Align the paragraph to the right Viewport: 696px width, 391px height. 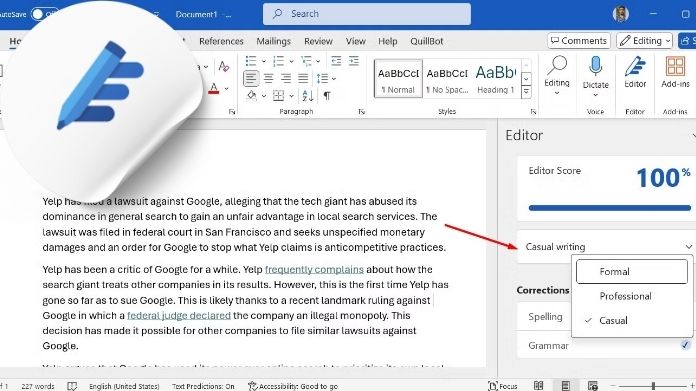coord(286,79)
